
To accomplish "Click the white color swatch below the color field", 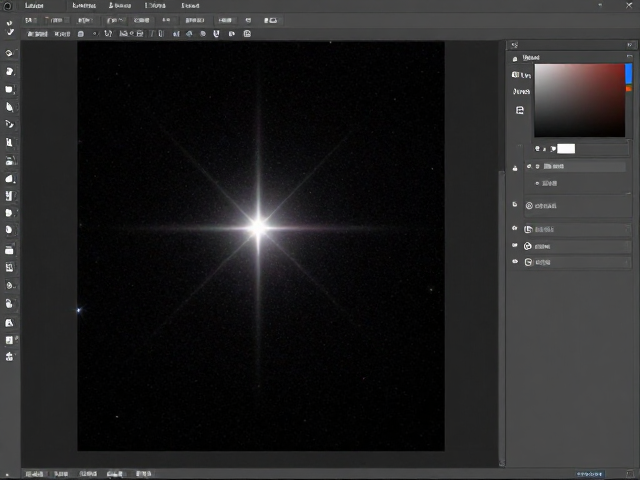I will pyautogui.click(x=566, y=149).
